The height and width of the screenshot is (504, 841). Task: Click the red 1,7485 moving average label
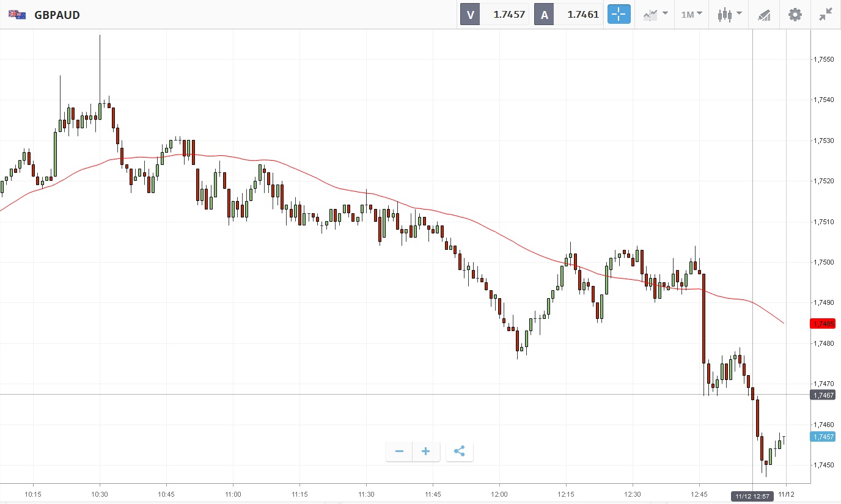[x=822, y=323]
